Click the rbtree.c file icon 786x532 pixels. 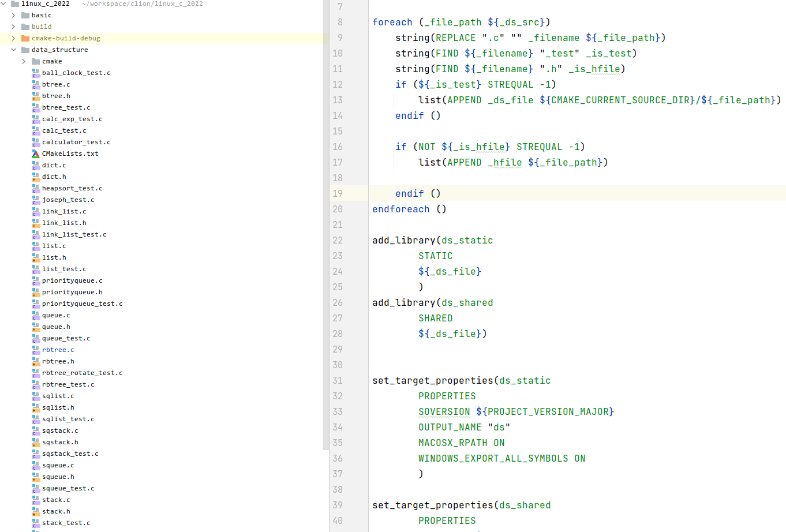tap(35, 350)
